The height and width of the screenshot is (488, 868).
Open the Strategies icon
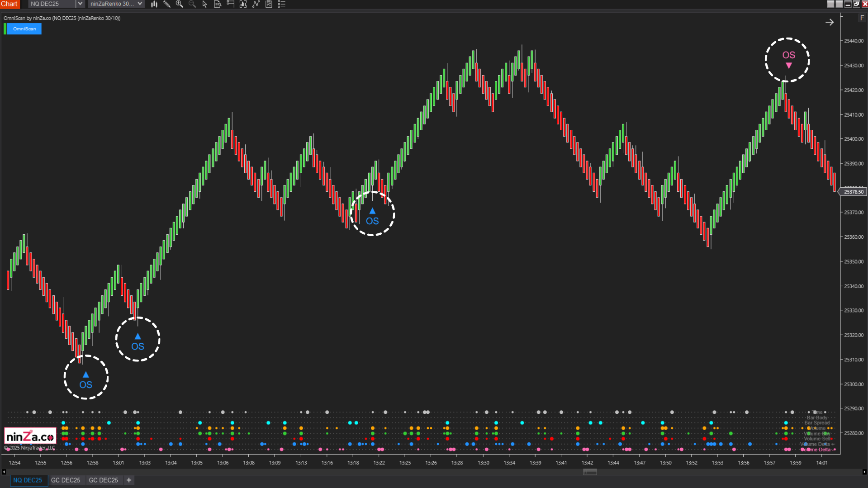(269, 4)
